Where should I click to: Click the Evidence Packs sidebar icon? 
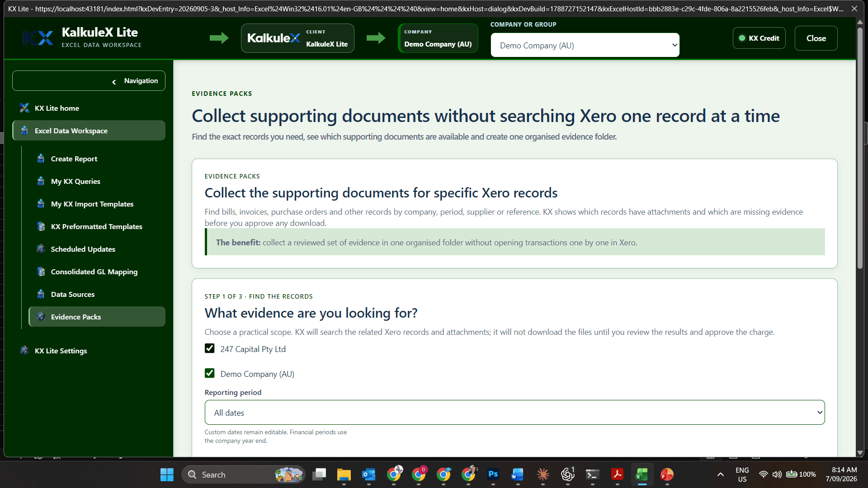coord(41,317)
